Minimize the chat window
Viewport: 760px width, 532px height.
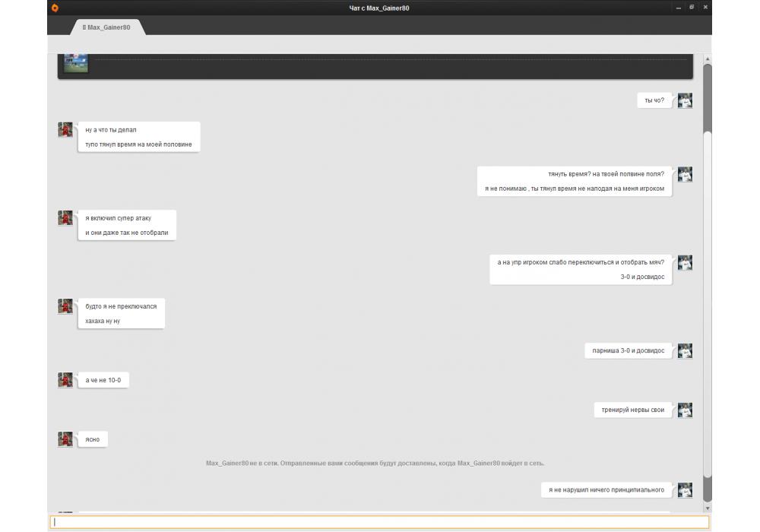point(677,8)
